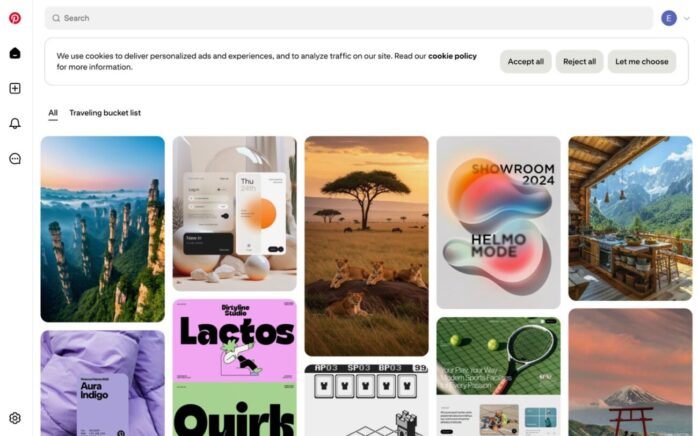Reject all cookies
The image size is (698, 436).
579,61
